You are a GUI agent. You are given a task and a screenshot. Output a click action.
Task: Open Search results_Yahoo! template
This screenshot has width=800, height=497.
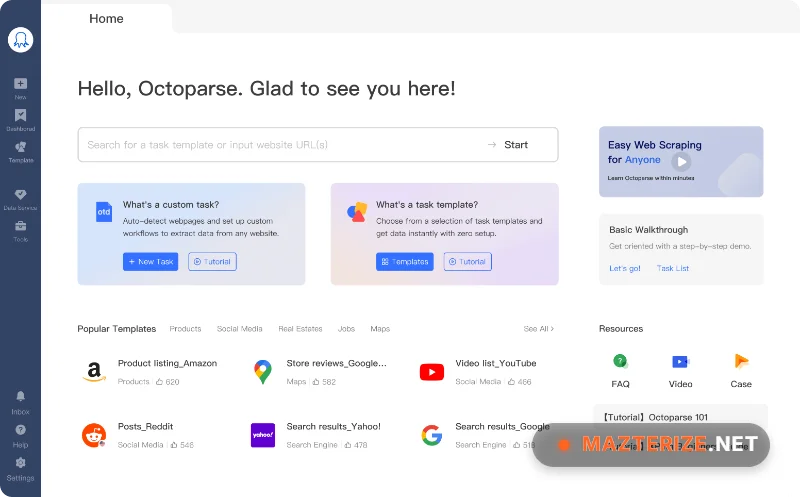coord(334,426)
